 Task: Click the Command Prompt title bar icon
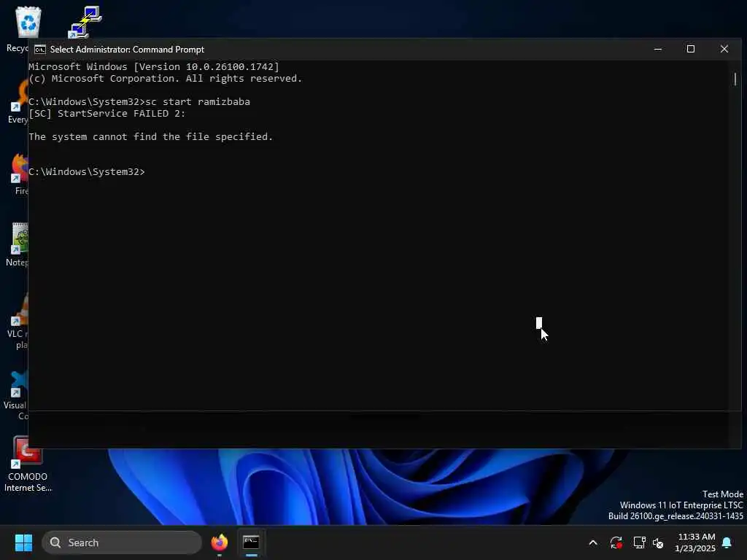(x=40, y=50)
